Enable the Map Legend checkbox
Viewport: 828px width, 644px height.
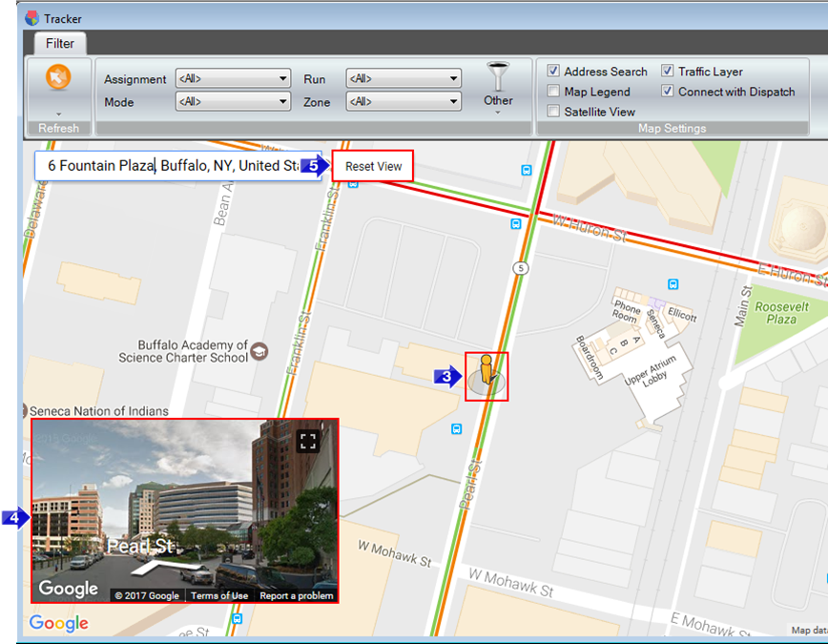click(553, 91)
